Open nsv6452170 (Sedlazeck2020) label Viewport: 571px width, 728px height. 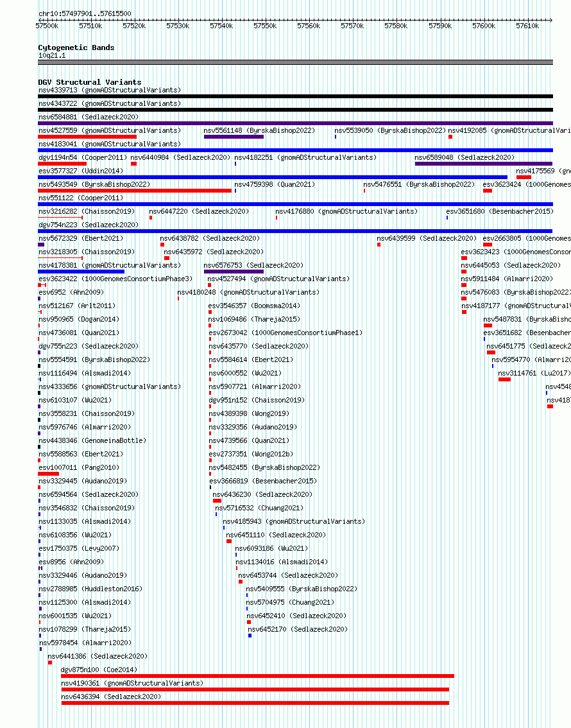point(298,629)
